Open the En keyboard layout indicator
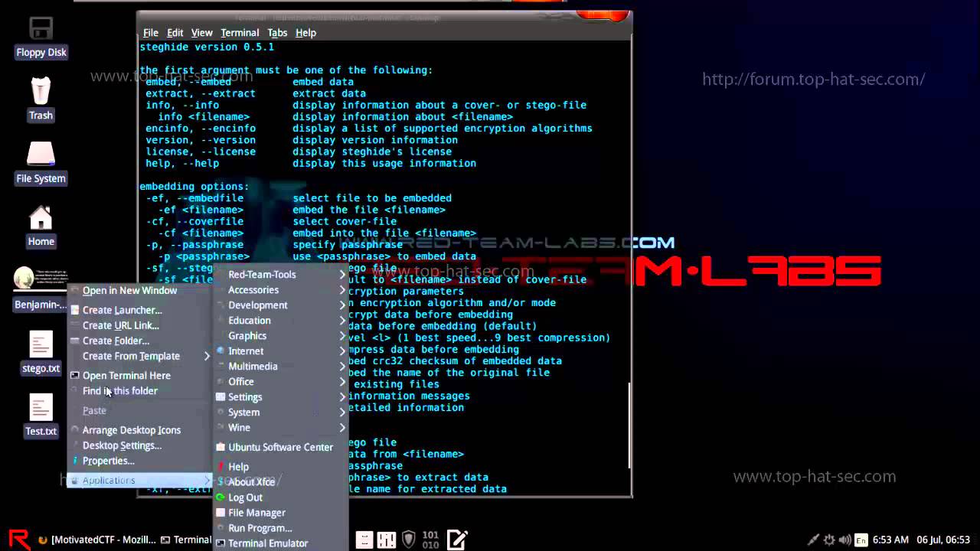980x551 pixels. (x=861, y=540)
